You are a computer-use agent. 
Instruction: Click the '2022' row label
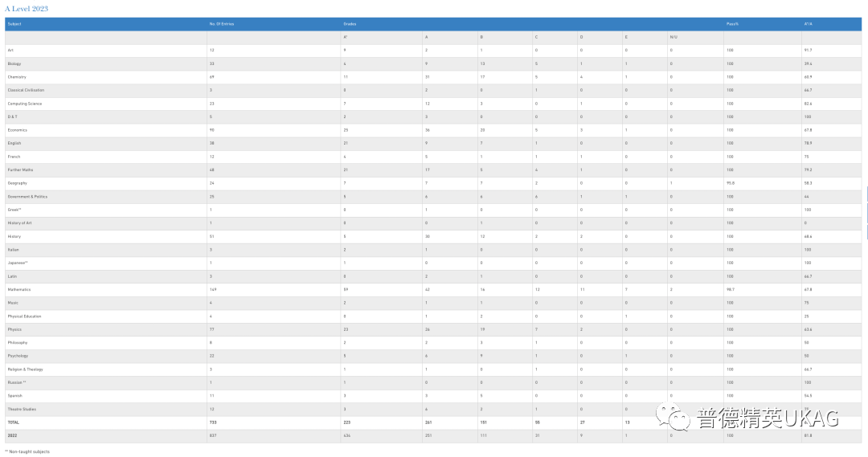point(12,435)
